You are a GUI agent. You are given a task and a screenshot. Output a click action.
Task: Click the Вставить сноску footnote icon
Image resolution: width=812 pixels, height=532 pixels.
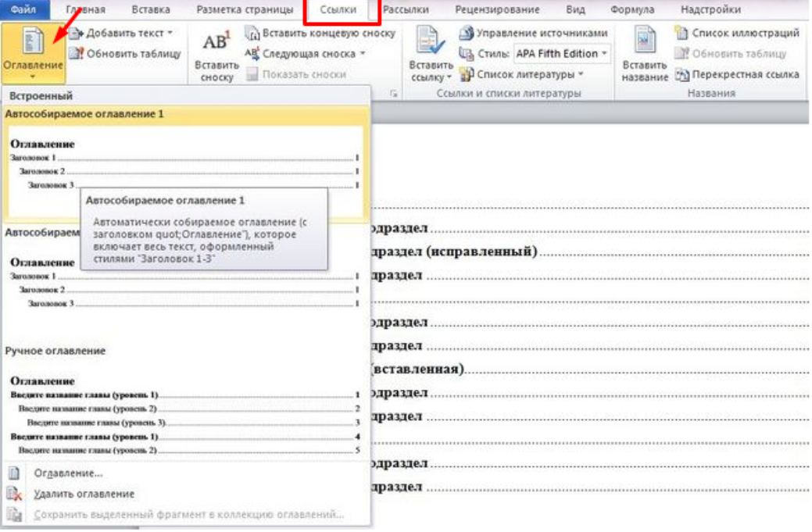click(x=215, y=45)
